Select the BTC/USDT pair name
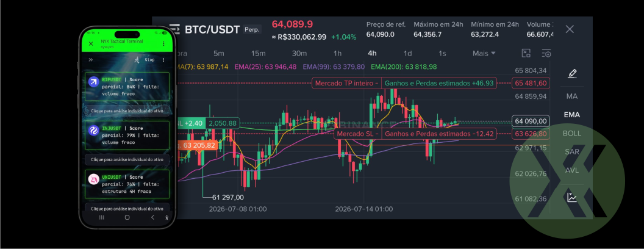Screen dimensions: 644x249 coord(212,29)
